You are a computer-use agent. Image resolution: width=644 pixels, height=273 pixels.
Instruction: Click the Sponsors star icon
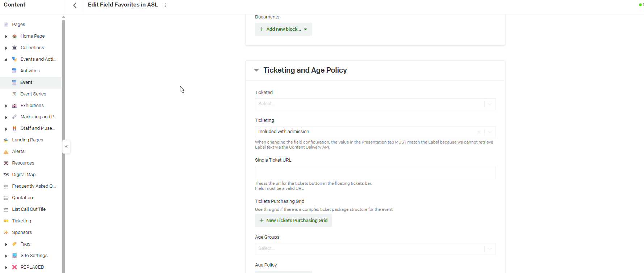[x=6, y=233]
